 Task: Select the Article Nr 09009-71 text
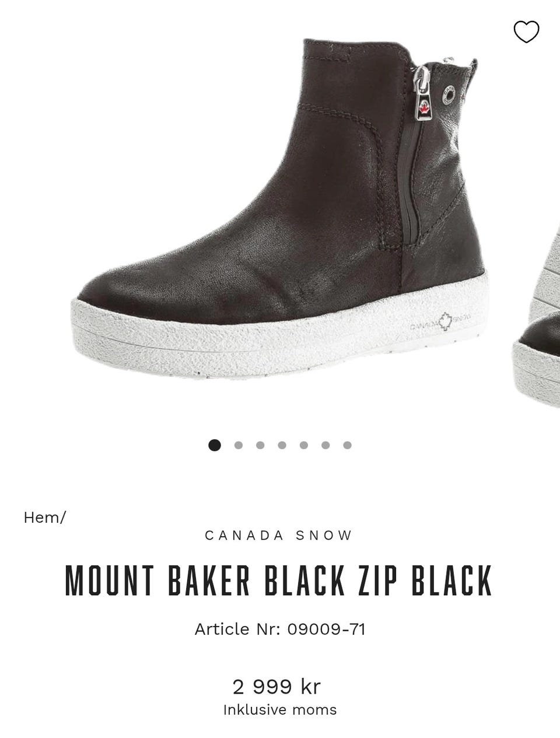pos(280,629)
